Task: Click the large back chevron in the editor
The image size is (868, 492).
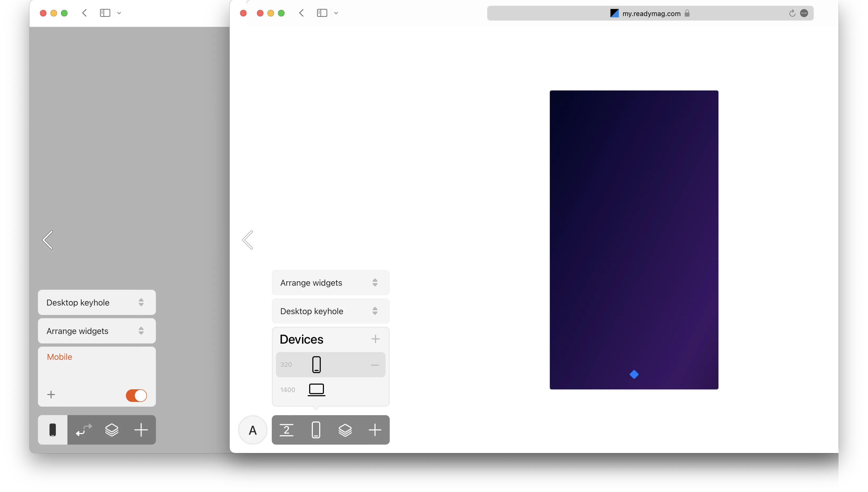Action: (248, 240)
